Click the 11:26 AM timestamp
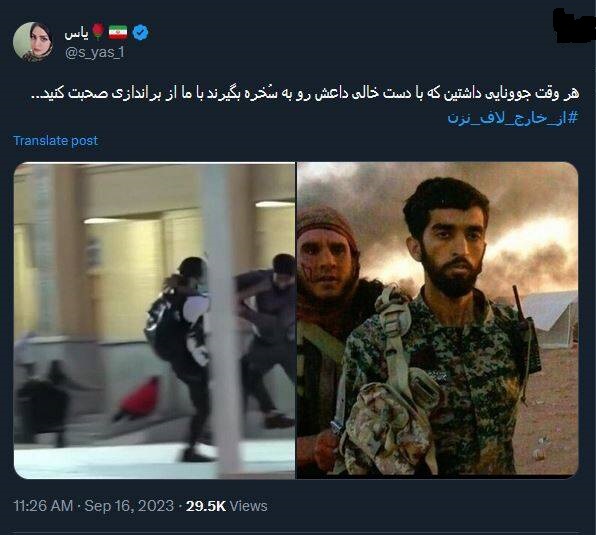 pyautogui.click(x=43, y=506)
